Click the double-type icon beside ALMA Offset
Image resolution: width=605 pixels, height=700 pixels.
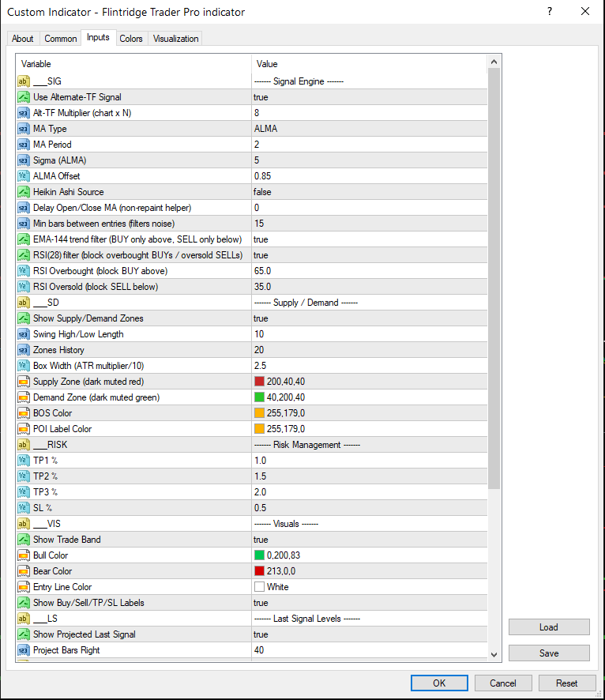click(24, 176)
